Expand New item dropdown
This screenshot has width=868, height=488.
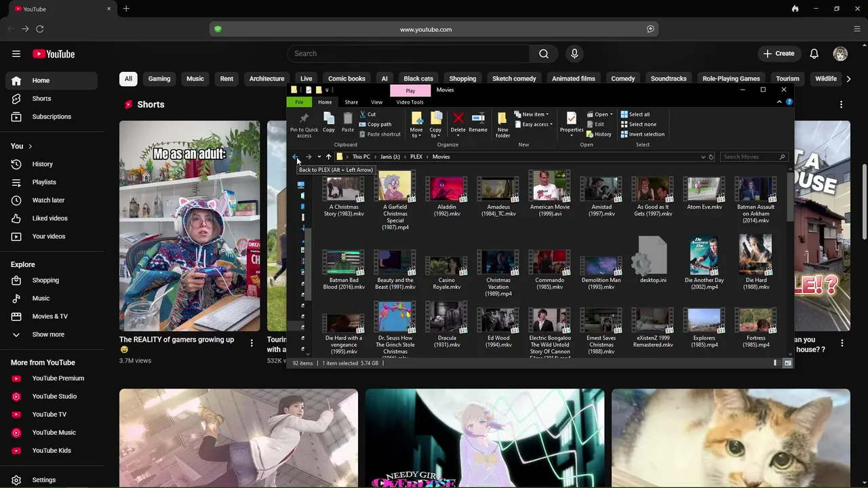tap(531, 115)
